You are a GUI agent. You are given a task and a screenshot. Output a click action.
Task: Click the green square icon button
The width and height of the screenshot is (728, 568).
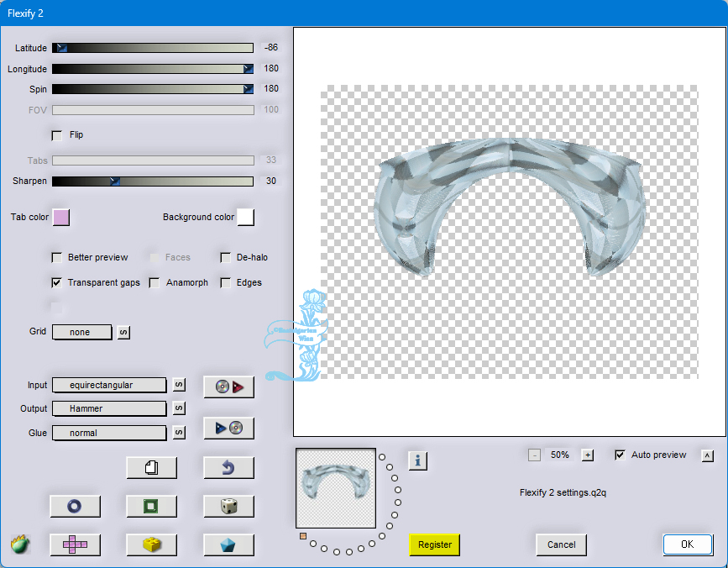click(x=152, y=506)
